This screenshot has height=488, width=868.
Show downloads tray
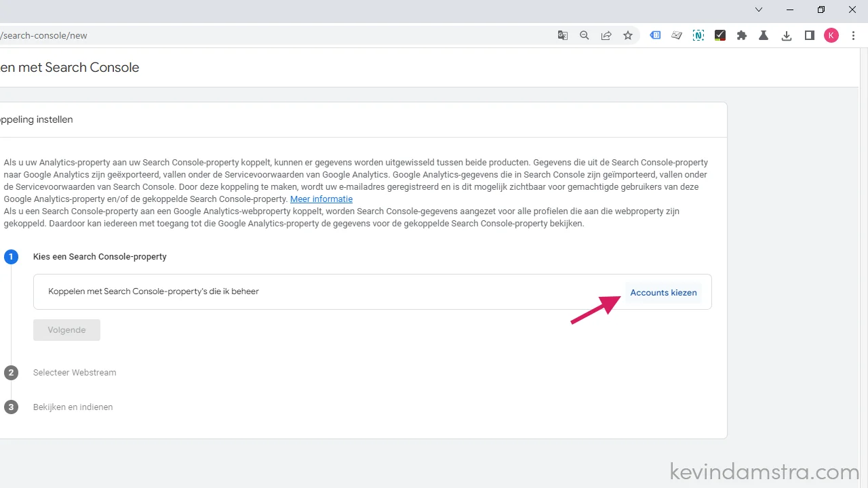point(787,36)
